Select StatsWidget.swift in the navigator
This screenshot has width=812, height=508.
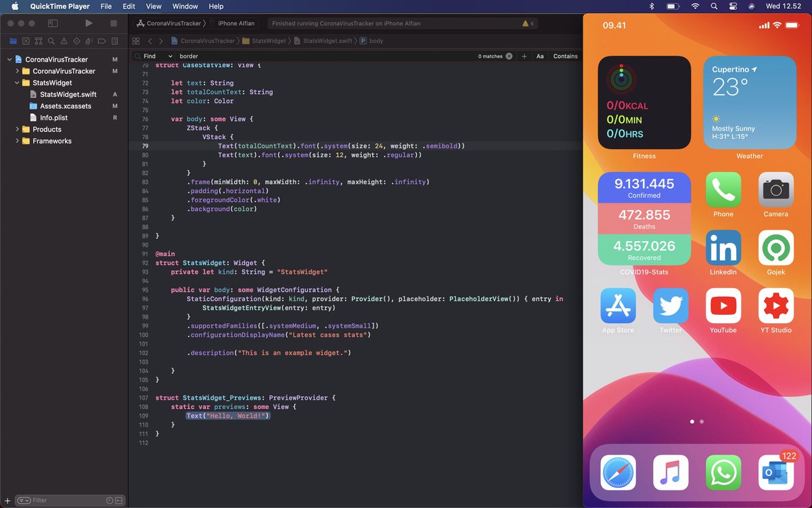click(x=68, y=94)
